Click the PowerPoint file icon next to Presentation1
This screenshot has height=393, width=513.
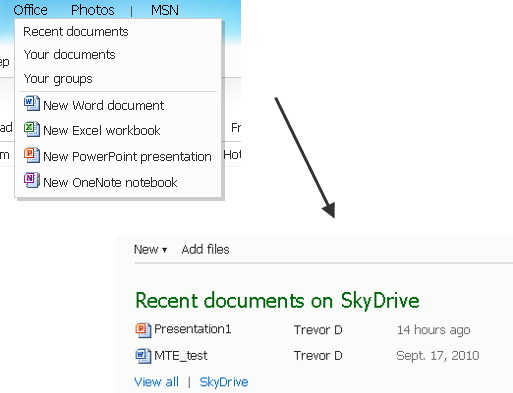point(143,330)
